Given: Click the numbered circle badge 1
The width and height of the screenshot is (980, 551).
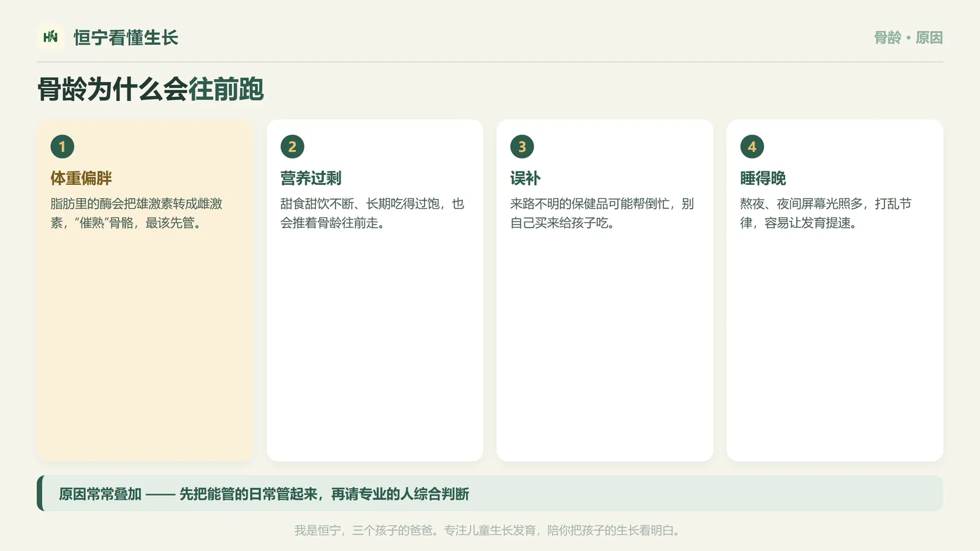Looking at the screenshot, I should click(62, 147).
